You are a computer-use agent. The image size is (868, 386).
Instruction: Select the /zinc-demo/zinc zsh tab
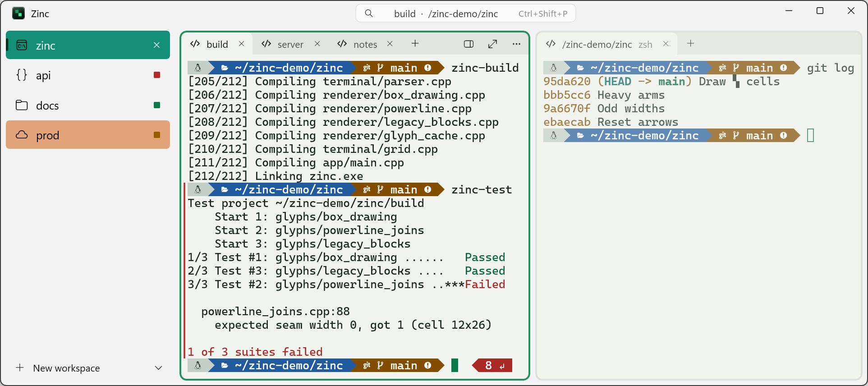click(x=607, y=44)
